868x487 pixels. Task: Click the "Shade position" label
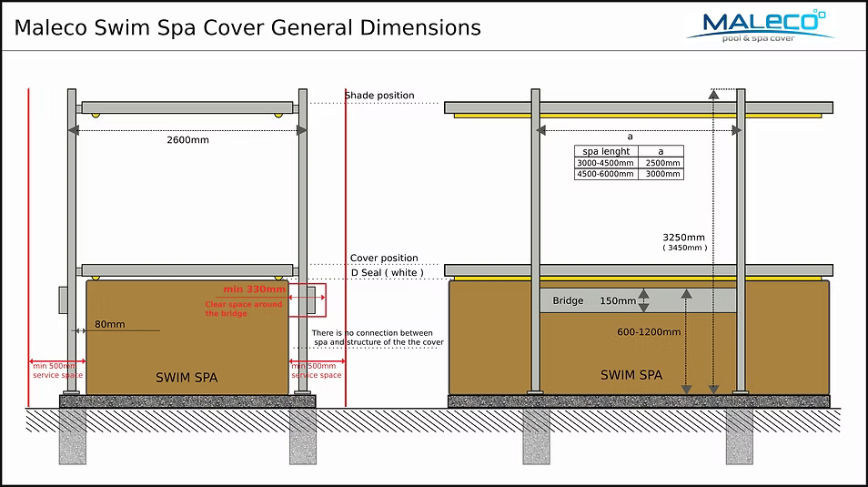379,96
